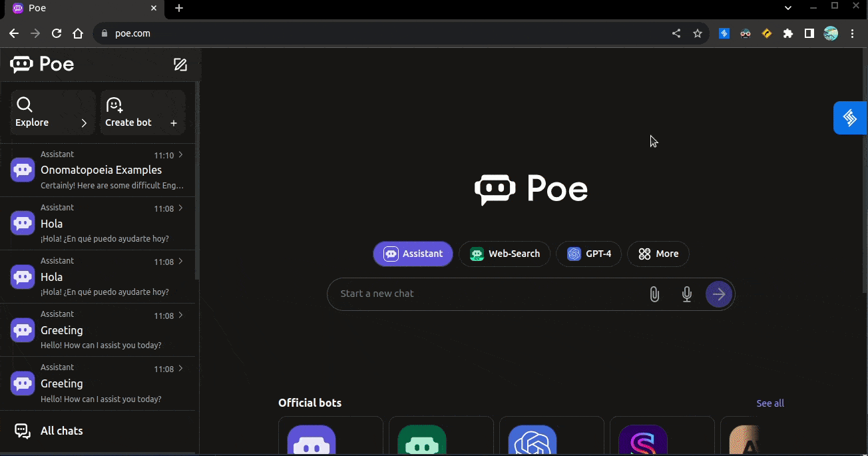Open a new browser tab

[179, 9]
